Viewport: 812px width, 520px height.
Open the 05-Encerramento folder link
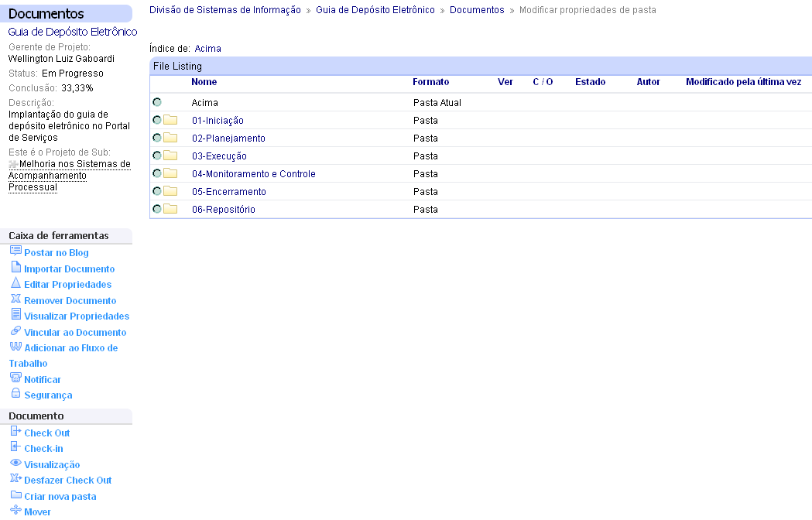[229, 192]
